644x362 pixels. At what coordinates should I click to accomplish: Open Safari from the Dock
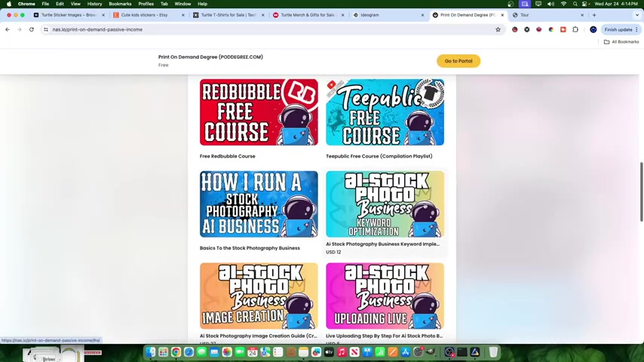coord(189,352)
